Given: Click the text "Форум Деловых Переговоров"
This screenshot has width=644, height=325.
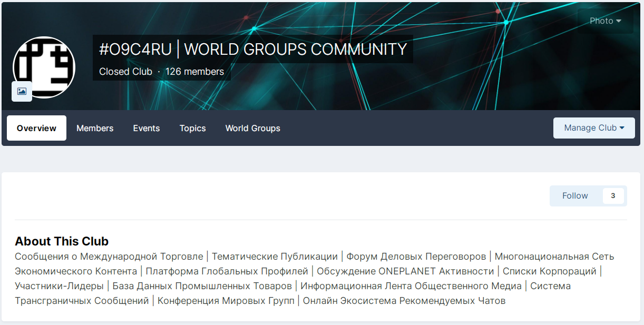Looking at the screenshot, I should point(416,257).
